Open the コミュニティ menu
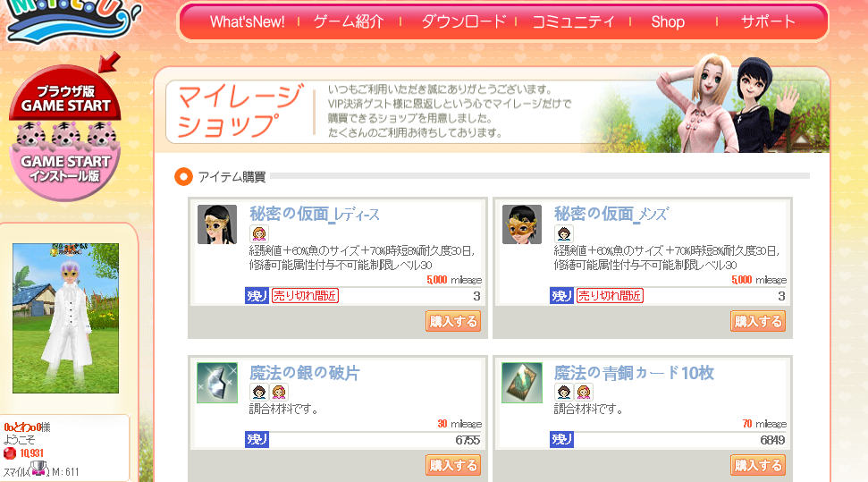Screen dimensions: 868x482 [574, 21]
